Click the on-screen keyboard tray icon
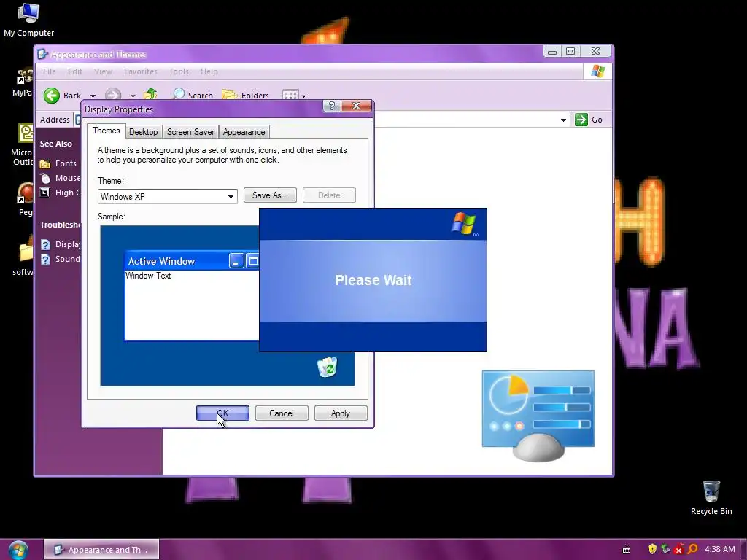Image resolution: width=747 pixels, height=560 pixels. pyautogui.click(x=626, y=550)
